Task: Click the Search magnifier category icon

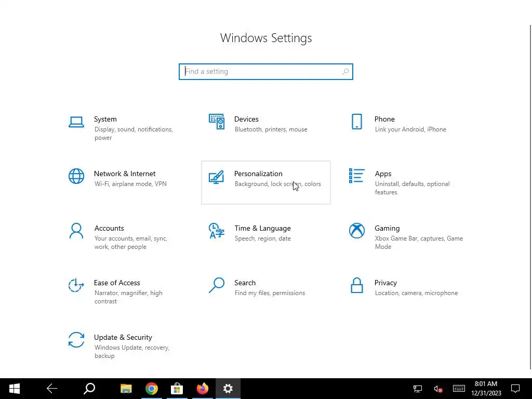Action: pyautogui.click(x=217, y=285)
